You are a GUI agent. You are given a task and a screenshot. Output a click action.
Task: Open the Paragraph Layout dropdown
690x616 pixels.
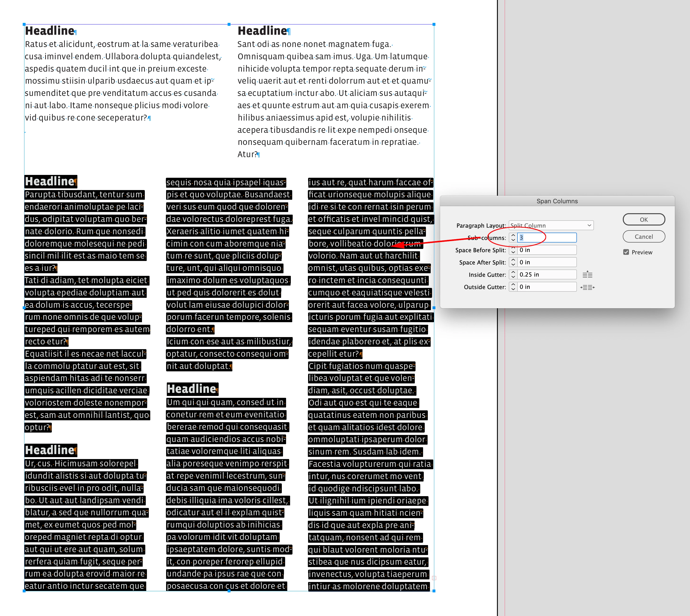coord(551,226)
